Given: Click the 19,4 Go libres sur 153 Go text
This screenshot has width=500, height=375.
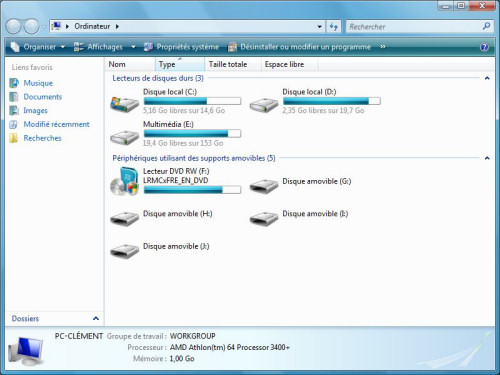Looking at the screenshot, I should coord(183,143).
